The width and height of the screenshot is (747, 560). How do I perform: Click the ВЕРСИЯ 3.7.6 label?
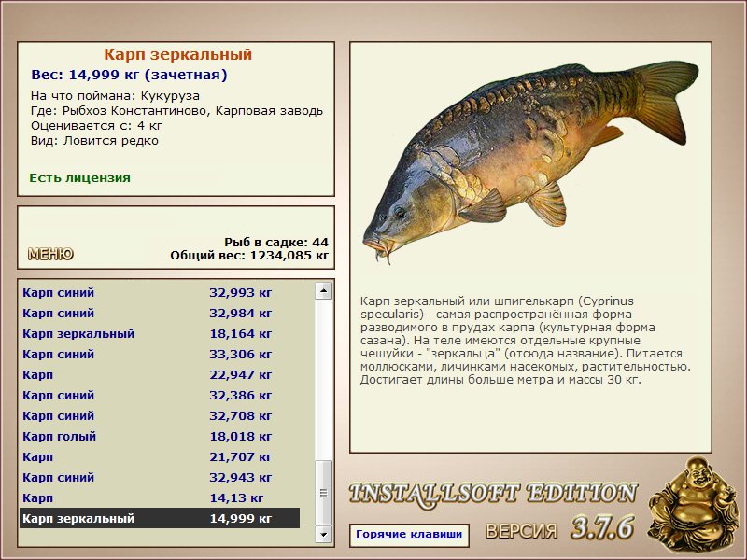click(x=558, y=530)
